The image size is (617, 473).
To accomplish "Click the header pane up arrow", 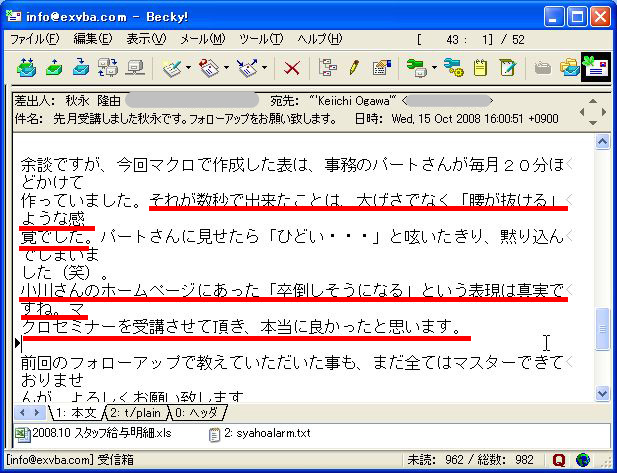I will [x=593, y=102].
